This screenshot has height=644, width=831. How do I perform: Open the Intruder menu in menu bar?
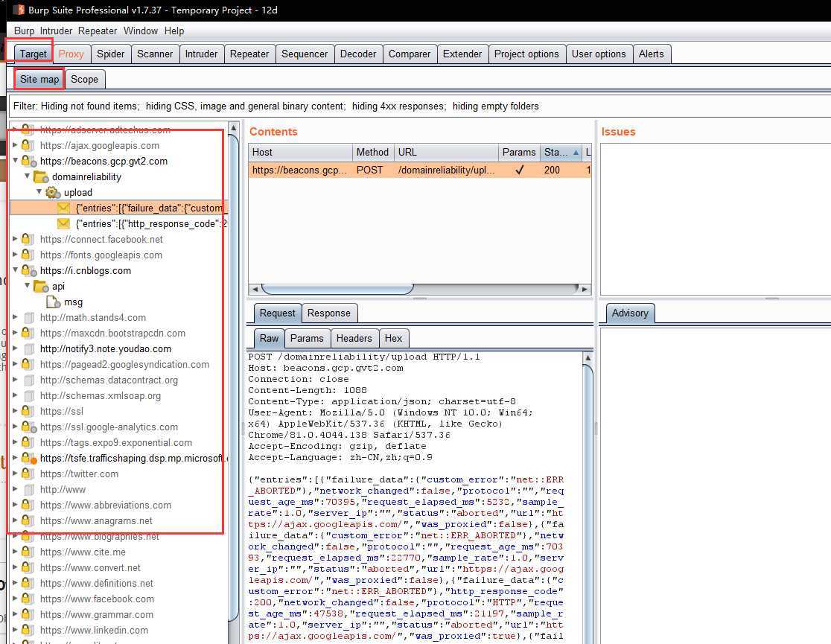click(56, 31)
